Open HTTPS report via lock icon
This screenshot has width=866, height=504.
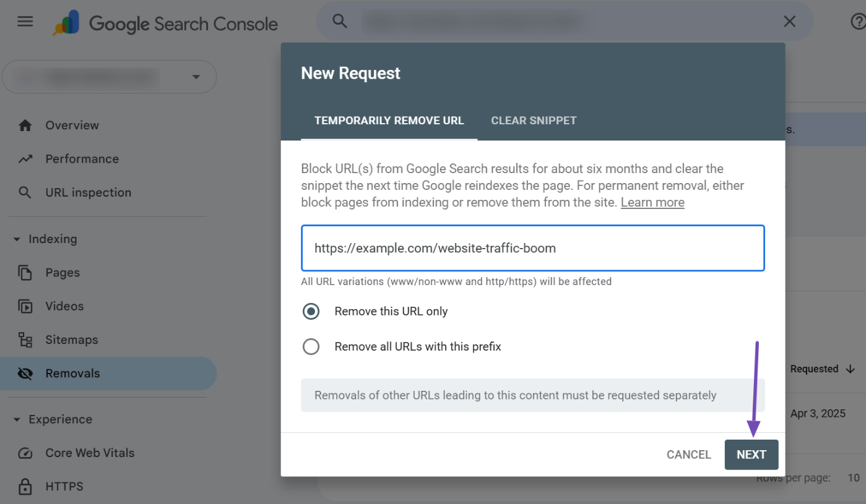(x=25, y=486)
